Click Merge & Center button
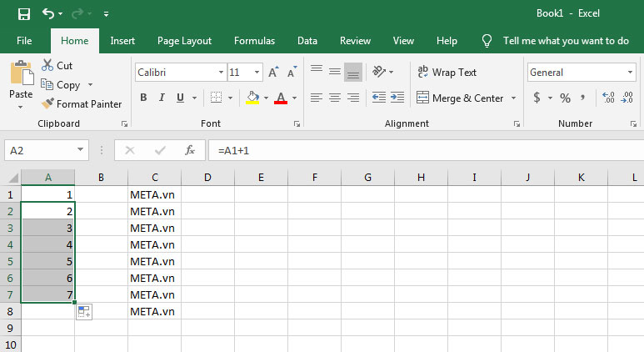The width and height of the screenshot is (644, 352). [460, 98]
